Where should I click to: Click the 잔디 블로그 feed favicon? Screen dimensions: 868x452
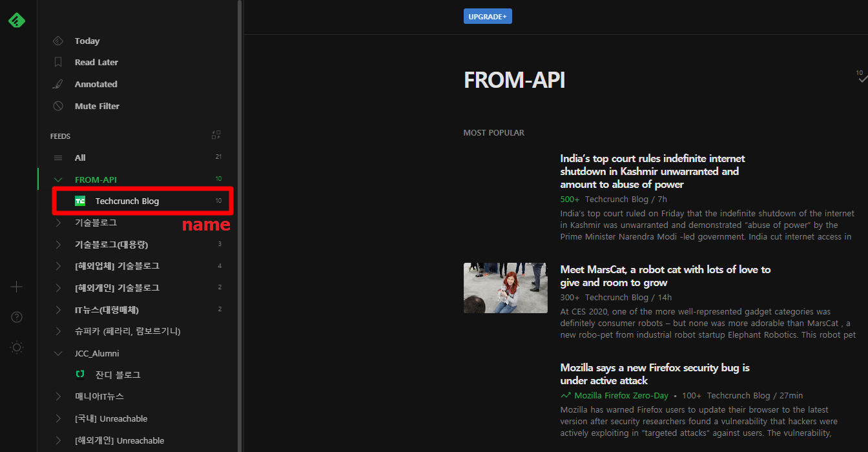80,375
